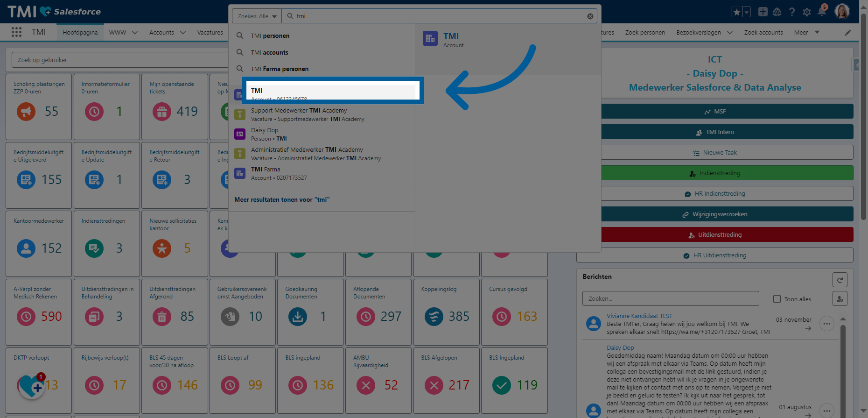Open the 'Vivianne Kandidaat TEST' message link
The width and height of the screenshot is (868, 418).
click(639, 316)
